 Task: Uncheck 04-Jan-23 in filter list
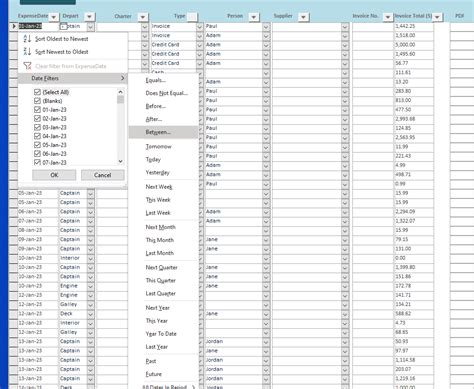(x=37, y=136)
